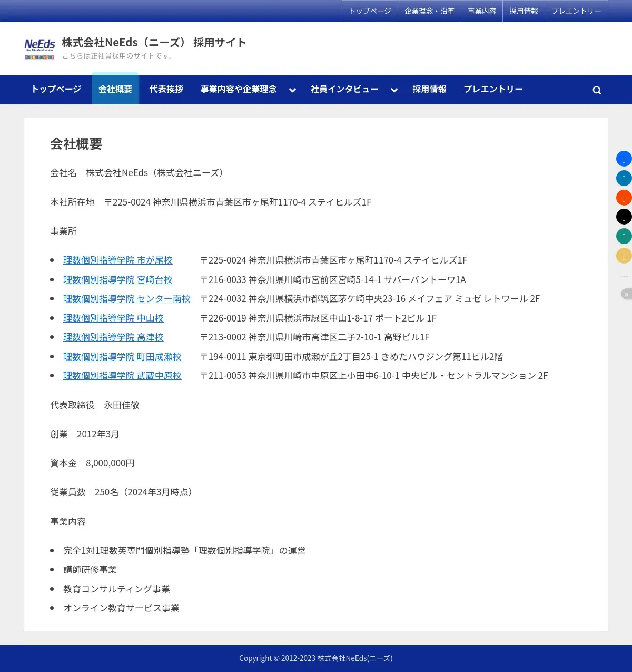Click the 講師研修事業 list item

pyautogui.click(x=90, y=570)
